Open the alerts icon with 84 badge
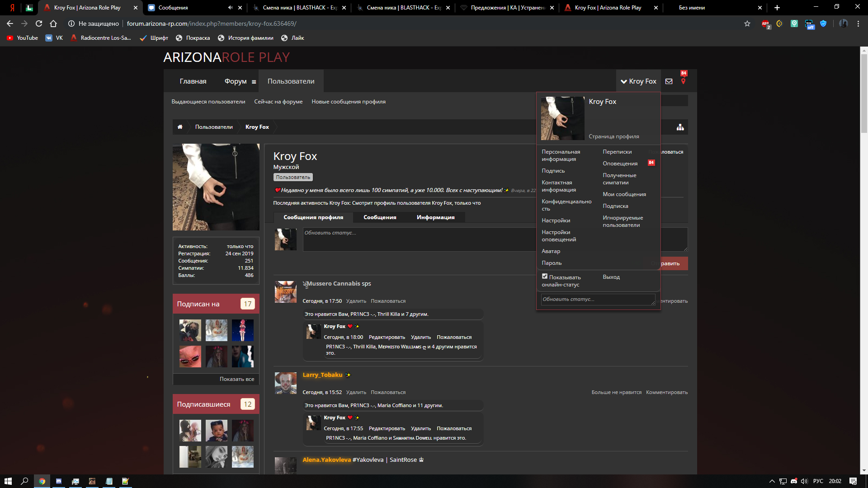 pyautogui.click(x=683, y=81)
